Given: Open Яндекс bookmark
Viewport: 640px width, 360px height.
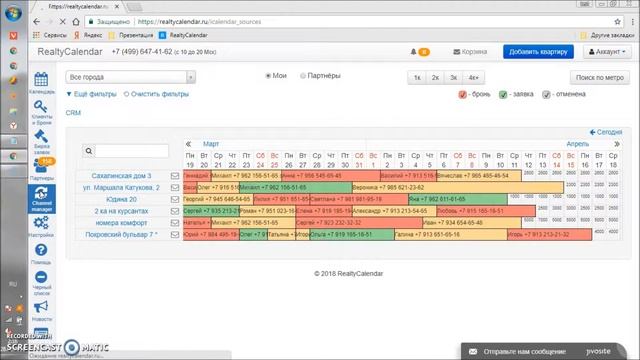Looking at the screenshot, I should pos(88,36).
